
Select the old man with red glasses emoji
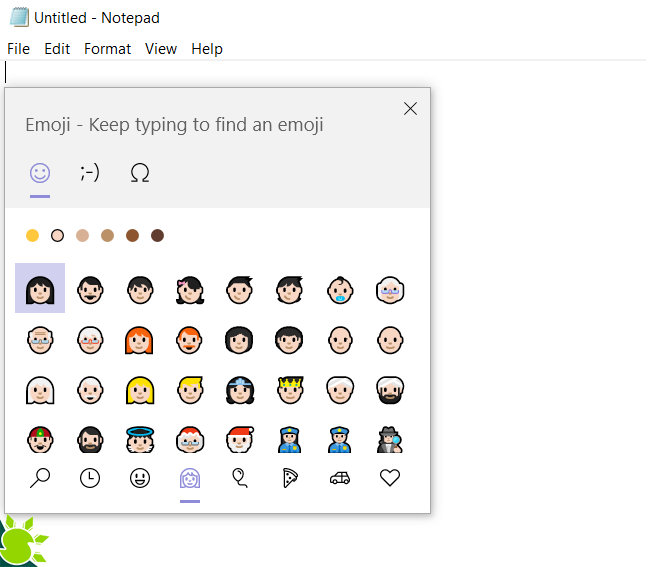click(x=90, y=340)
